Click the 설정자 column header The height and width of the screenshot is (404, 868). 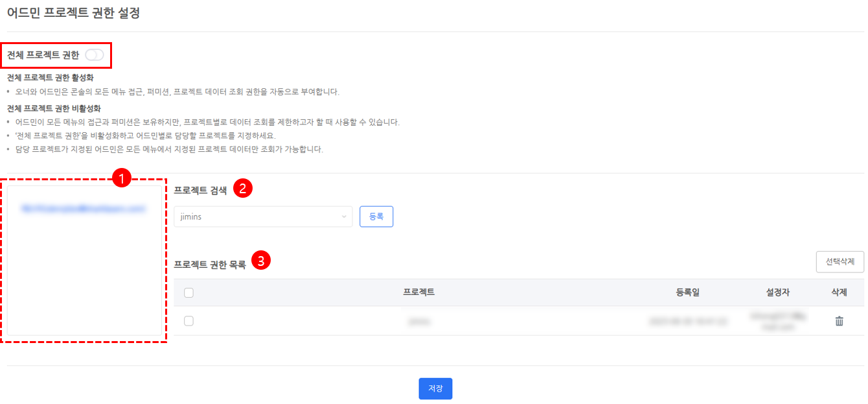click(x=777, y=292)
